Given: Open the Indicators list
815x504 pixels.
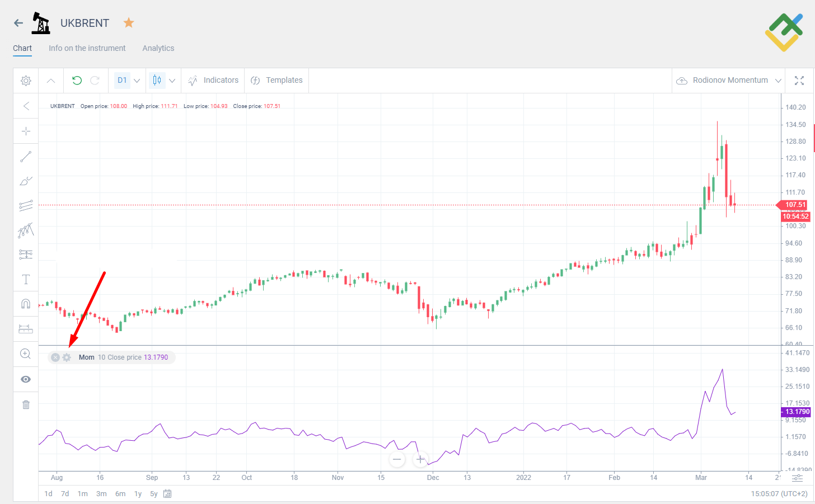Looking at the screenshot, I should click(213, 80).
